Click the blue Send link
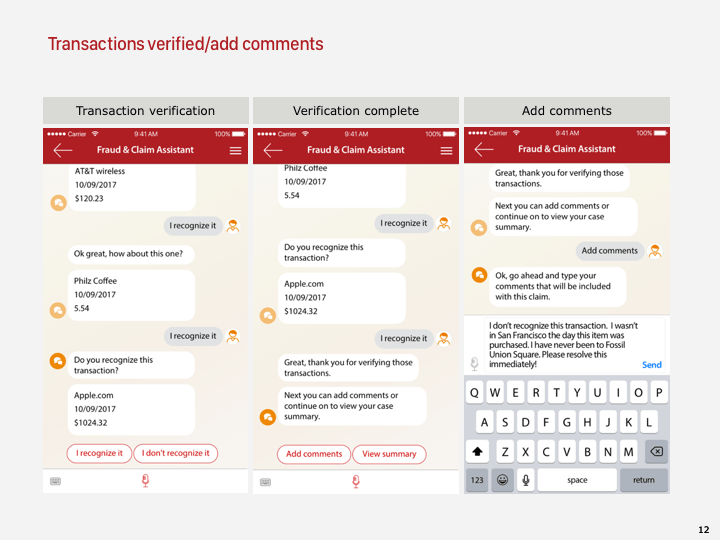 (x=651, y=365)
